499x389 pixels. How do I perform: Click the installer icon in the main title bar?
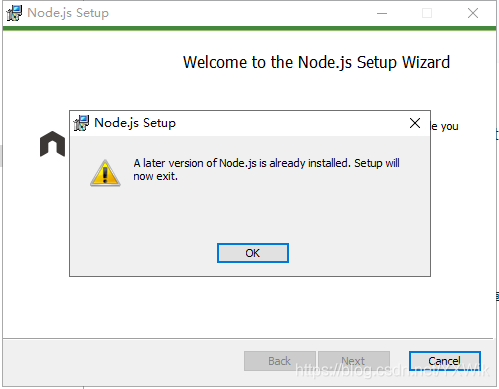(x=14, y=13)
